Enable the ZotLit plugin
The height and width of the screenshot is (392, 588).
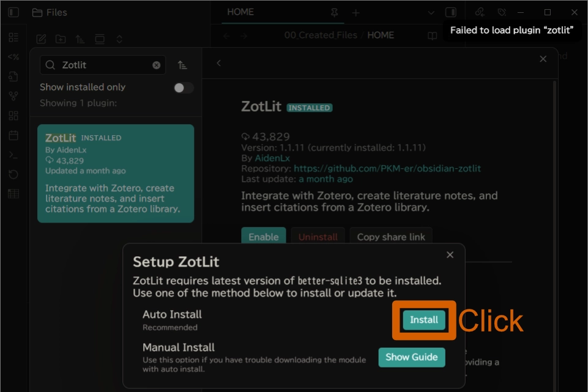[263, 237]
